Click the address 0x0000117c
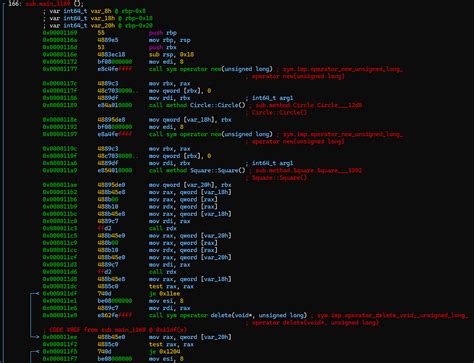 pos(60,83)
